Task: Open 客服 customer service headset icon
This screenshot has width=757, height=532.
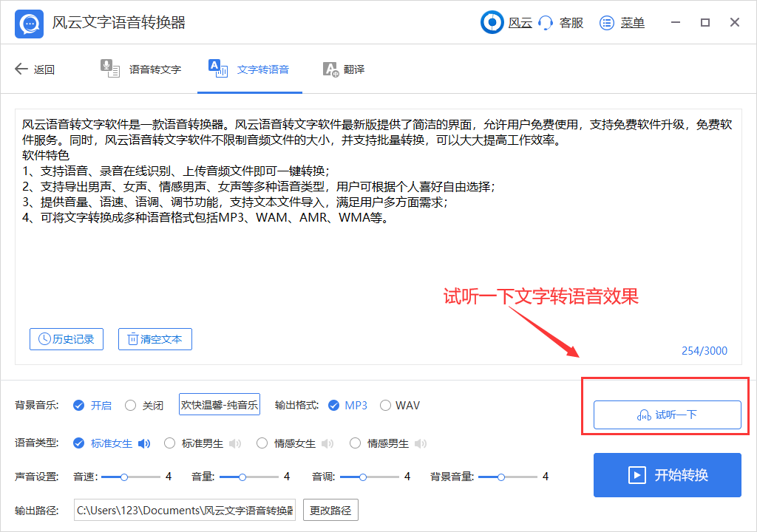Action: coord(546,23)
